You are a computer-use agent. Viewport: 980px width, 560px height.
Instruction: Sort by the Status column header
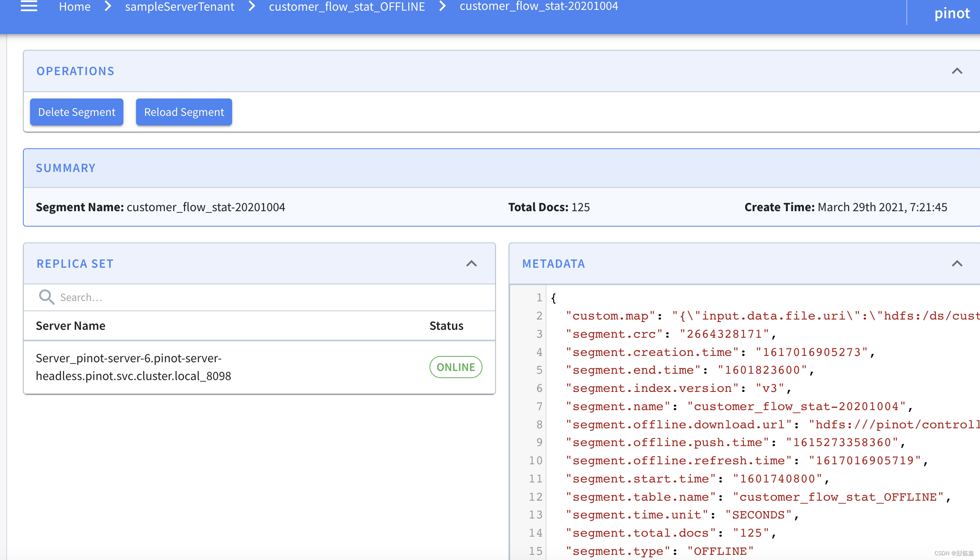446,326
